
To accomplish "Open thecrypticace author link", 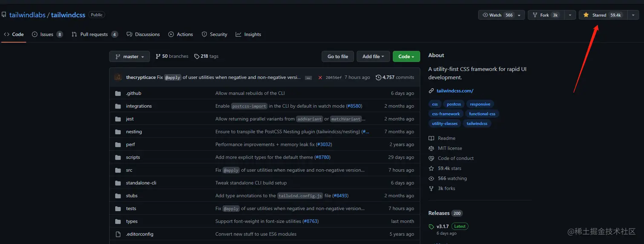I will pos(141,77).
